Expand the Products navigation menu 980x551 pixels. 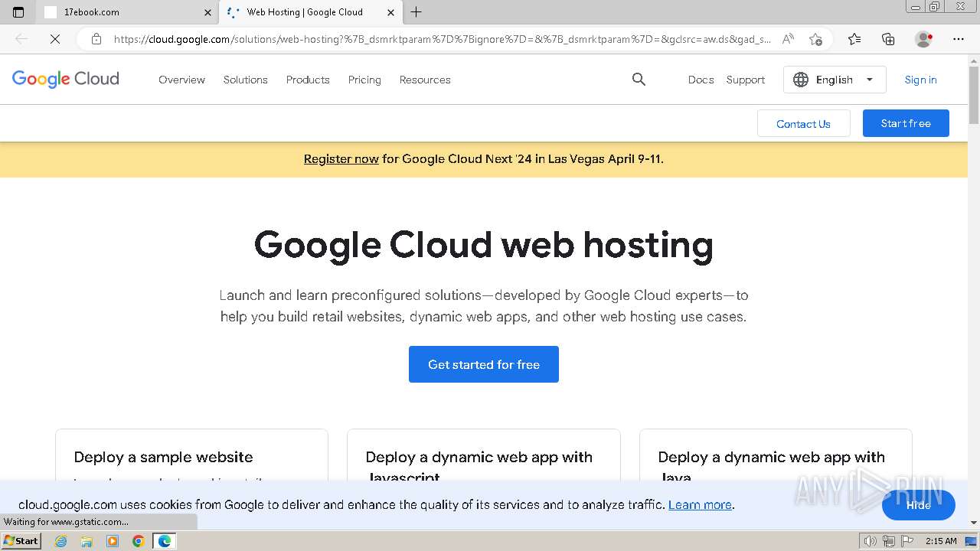[x=308, y=80]
